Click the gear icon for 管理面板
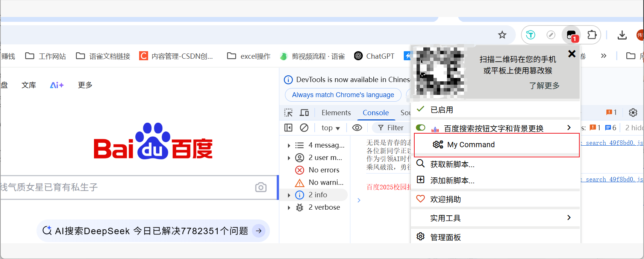Image resolution: width=644 pixels, height=259 pixels. (421, 236)
